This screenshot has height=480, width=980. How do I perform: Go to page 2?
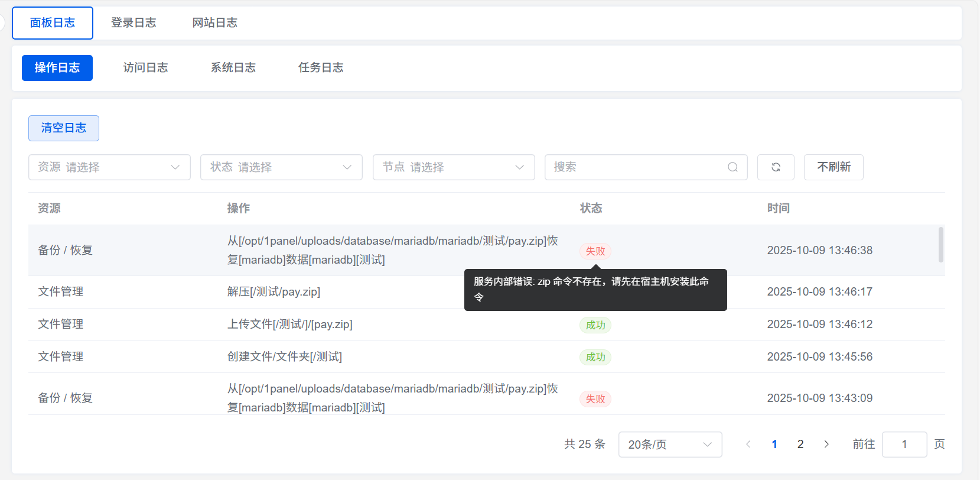tap(800, 444)
